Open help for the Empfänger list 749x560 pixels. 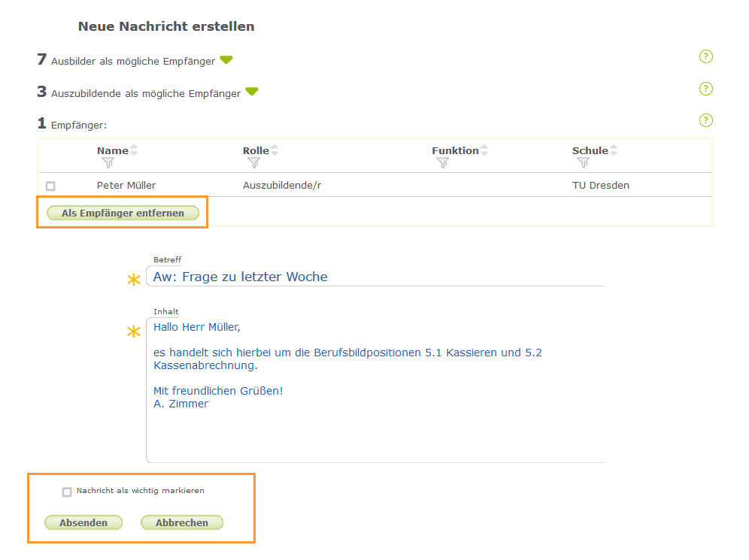(705, 120)
